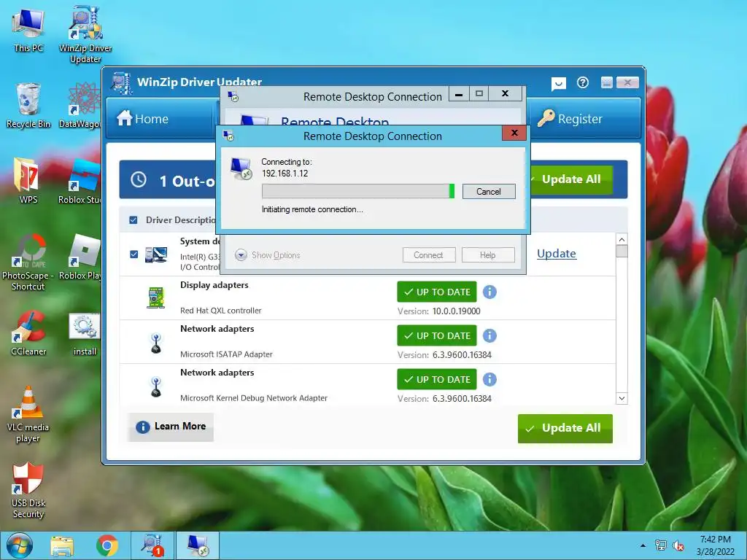747x560 pixels.
Task: Click the driver list scroll down arrow
Action: click(622, 398)
